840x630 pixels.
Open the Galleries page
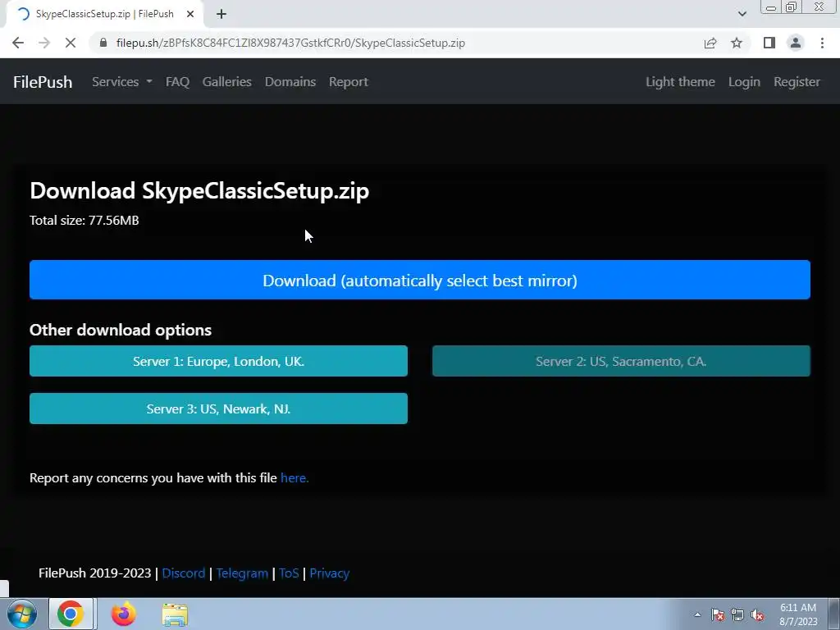click(227, 82)
